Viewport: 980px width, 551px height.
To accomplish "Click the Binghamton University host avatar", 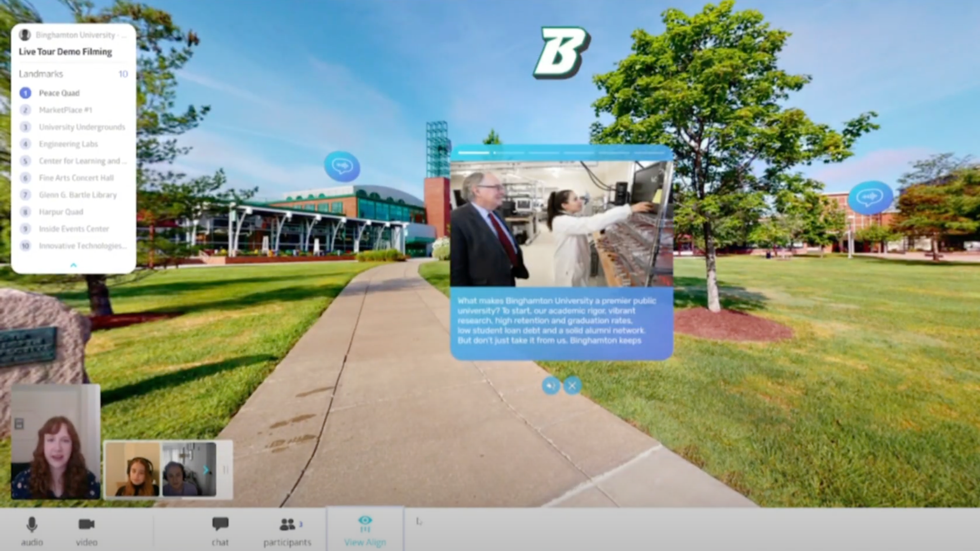I will 25,35.
